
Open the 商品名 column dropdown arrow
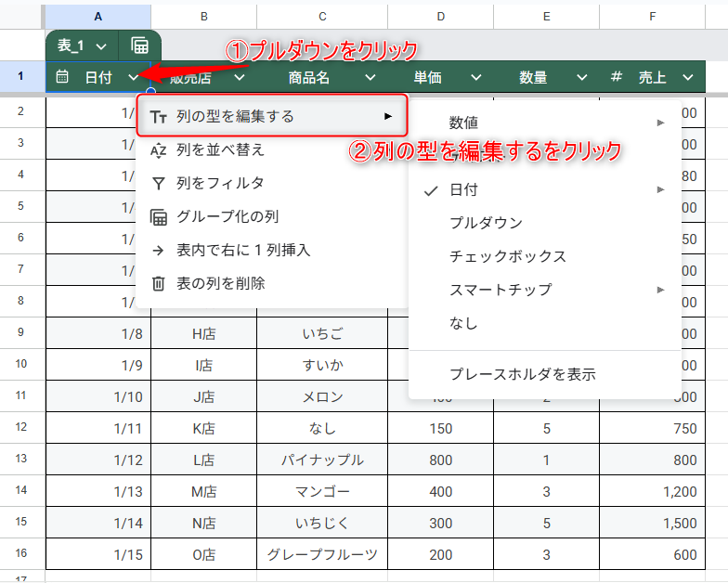pos(370,78)
